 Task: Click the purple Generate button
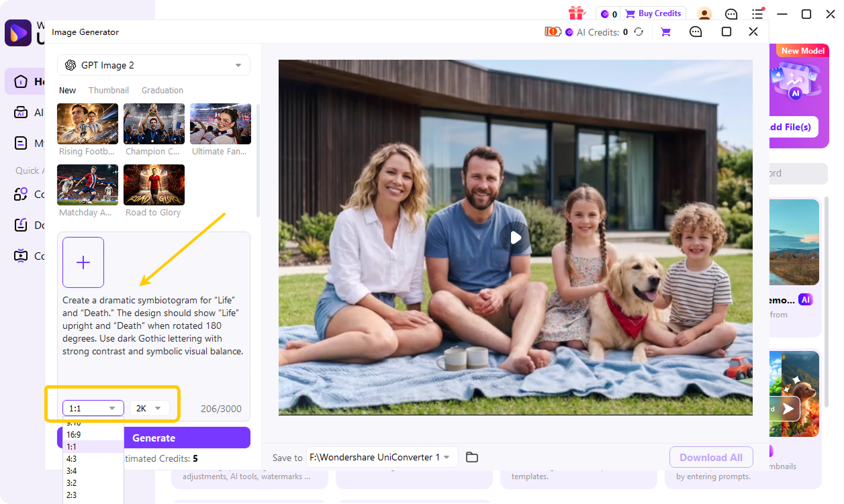(154, 438)
